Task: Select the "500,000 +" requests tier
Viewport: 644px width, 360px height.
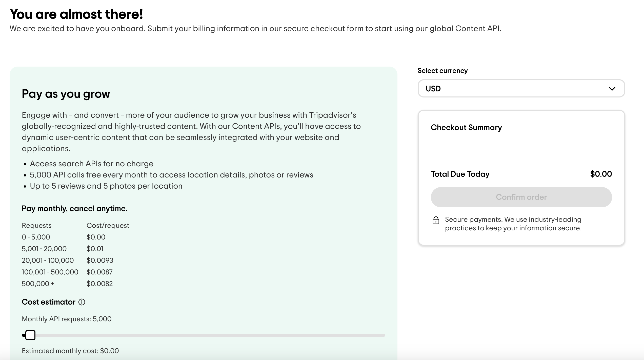Action: [38, 284]
